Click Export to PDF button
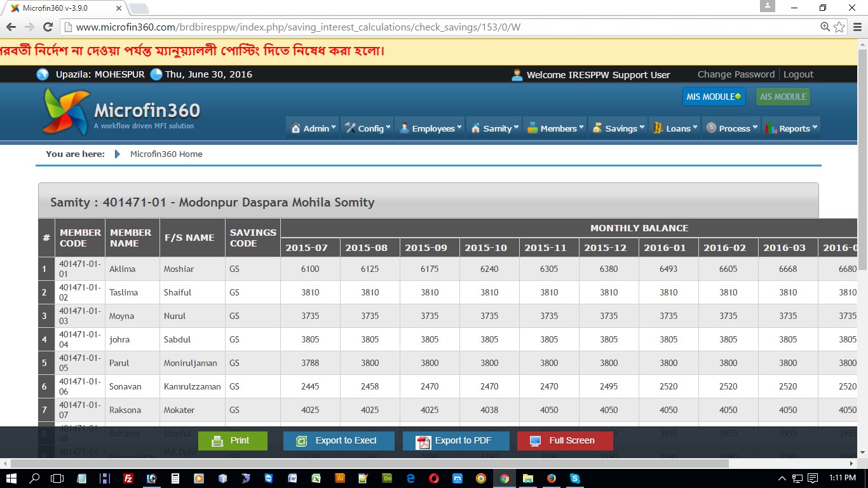This screenshot has height=488, width=868. click(456, 441)
